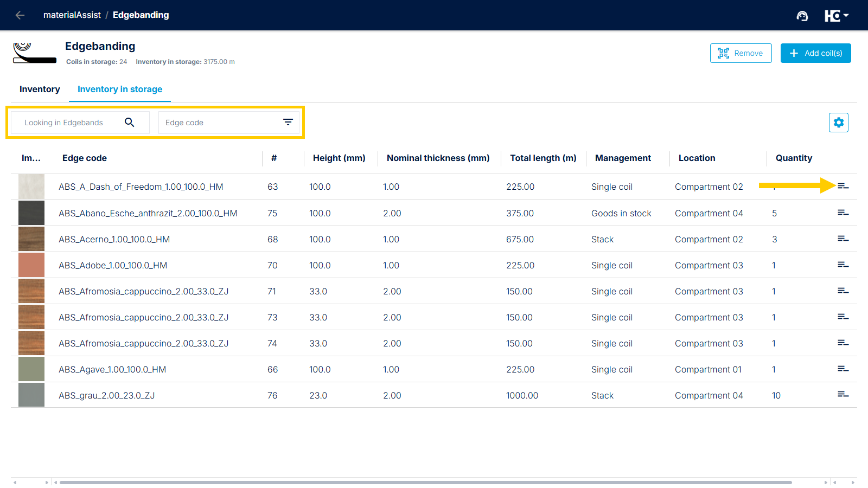
Task: Click the Remove button
Action: pos(741,53)
